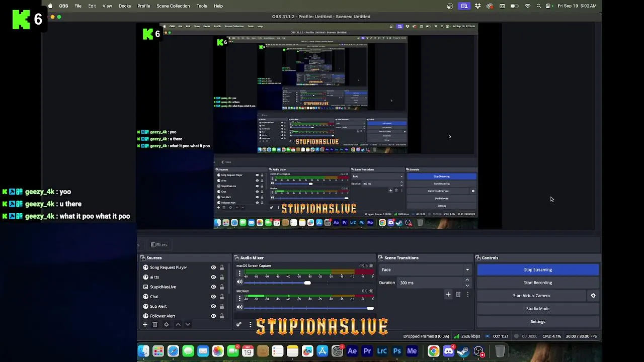Open Filters for selected source
This screenshot has height=362, width=644.
click(159, 245)
